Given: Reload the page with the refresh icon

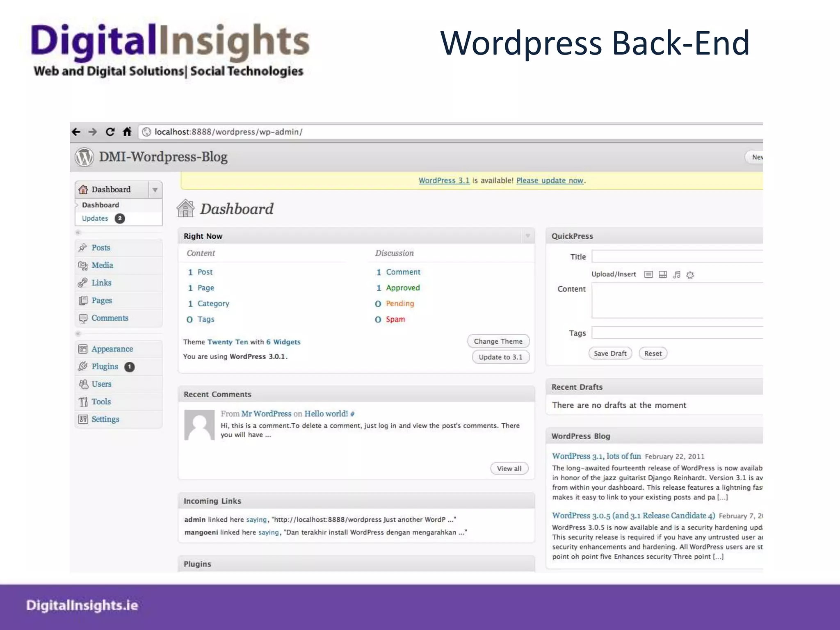Looking at the screenshot, I should 110,132.
